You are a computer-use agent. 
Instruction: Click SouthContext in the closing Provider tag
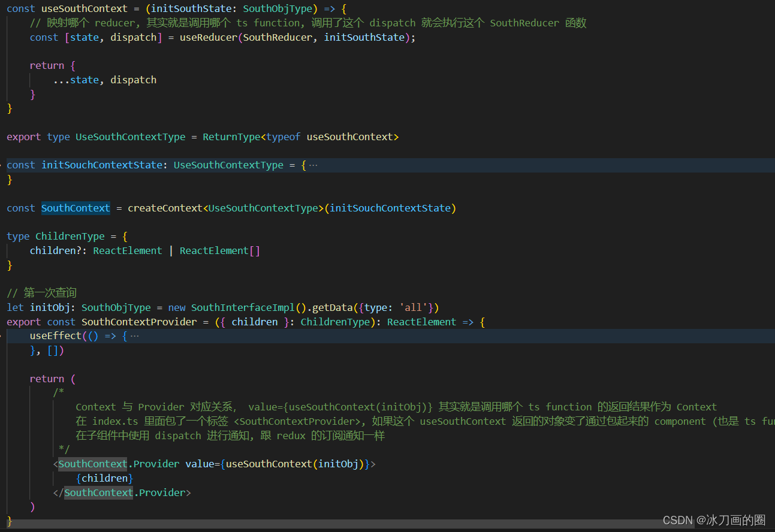pyautogui.click(x=99, y=492)
